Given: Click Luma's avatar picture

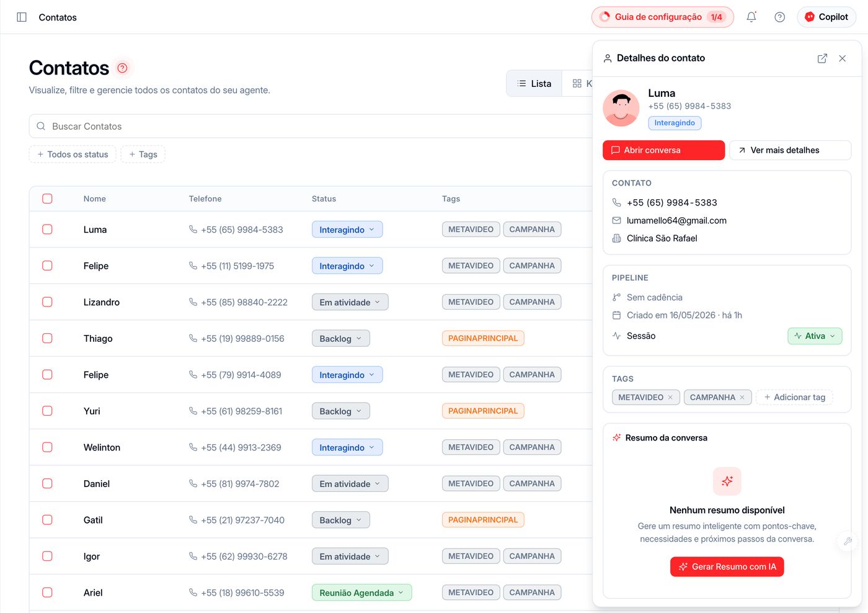Looking at the screenshot, I should (621, 108).
